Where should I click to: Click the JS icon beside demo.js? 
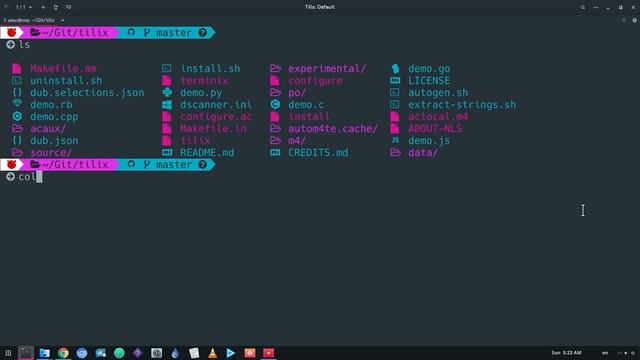395,140
